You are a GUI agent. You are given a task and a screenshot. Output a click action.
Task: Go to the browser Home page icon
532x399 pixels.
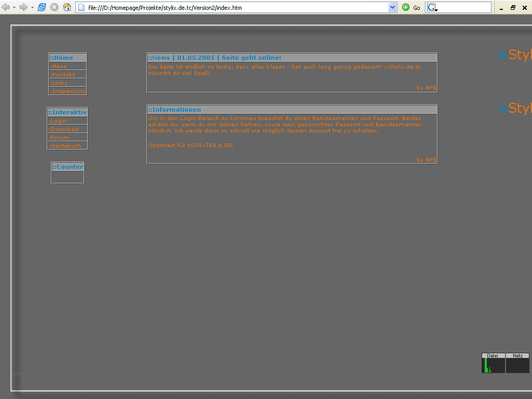[x=67, y=7]
